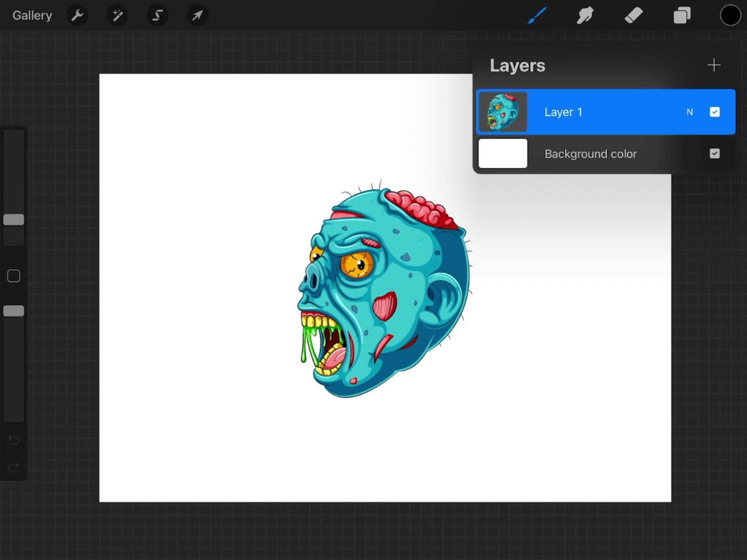Viewport: 747px width, 560px height.
Task: Click the Layers panel title
Action: (517, 66)
